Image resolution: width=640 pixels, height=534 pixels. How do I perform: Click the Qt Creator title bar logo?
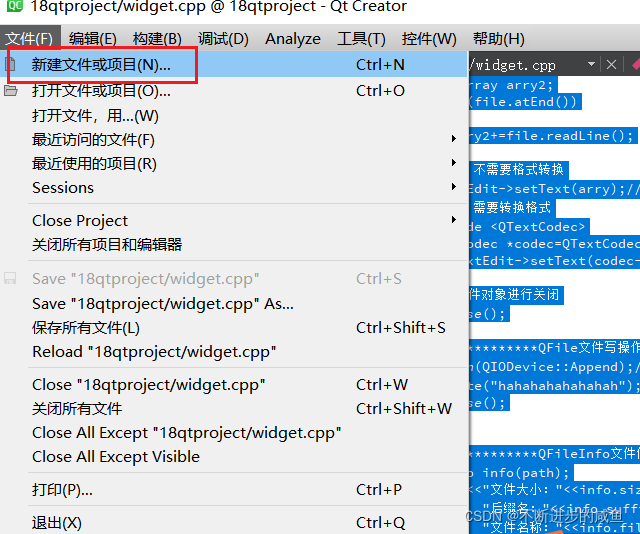(x=15, y=6)
